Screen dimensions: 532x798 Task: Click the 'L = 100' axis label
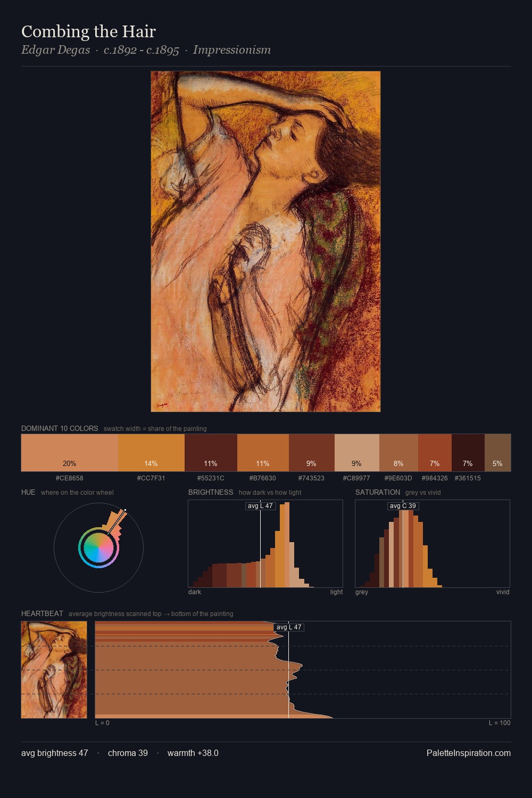coord(500,723)
